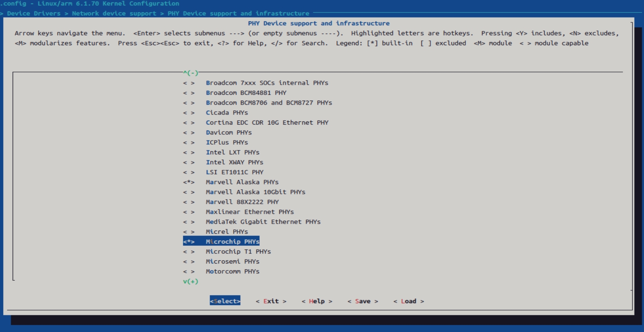644x332 pixels.
Task: Click Network device support in breadcrumb
Action: coord(114,13)
